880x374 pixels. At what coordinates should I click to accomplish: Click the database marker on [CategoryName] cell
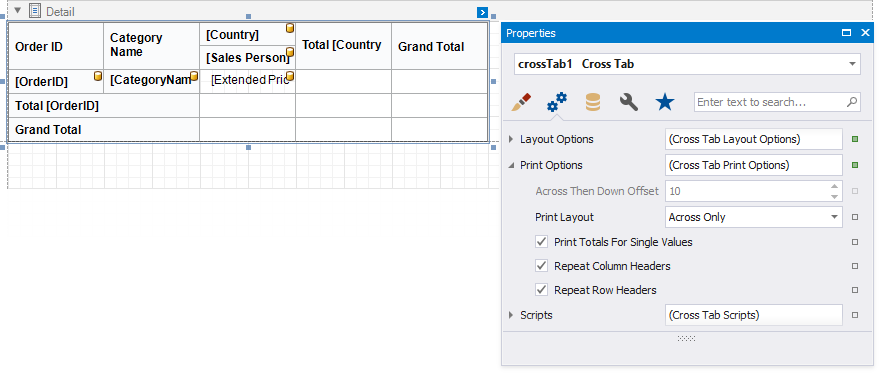click(x=194, y=76)
